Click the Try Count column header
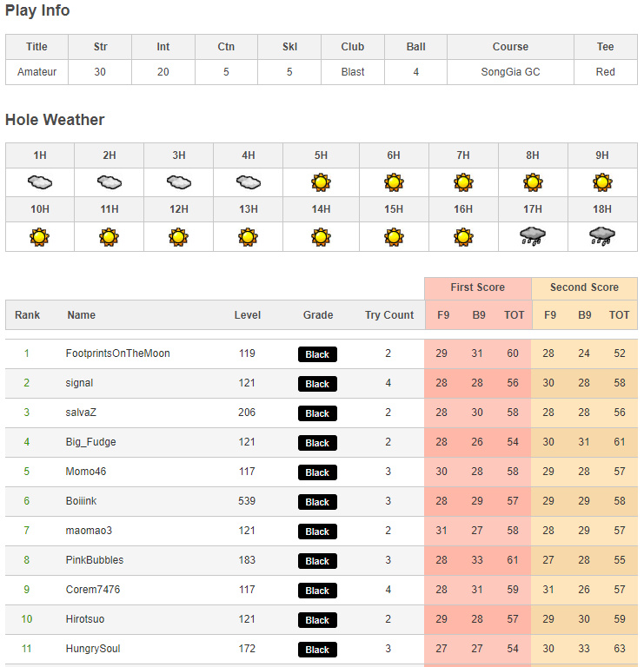 point(389,315)
